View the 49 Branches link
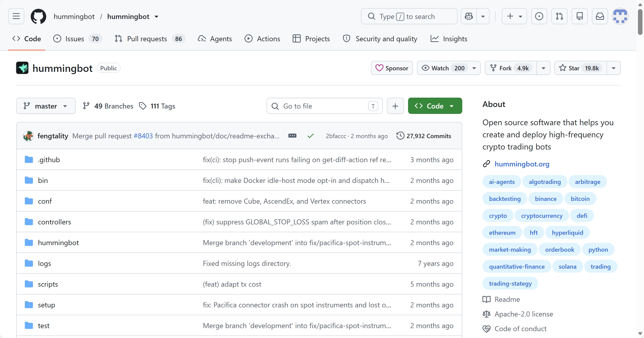The height and width of the screenshot is (338, 644). [108, 106]
